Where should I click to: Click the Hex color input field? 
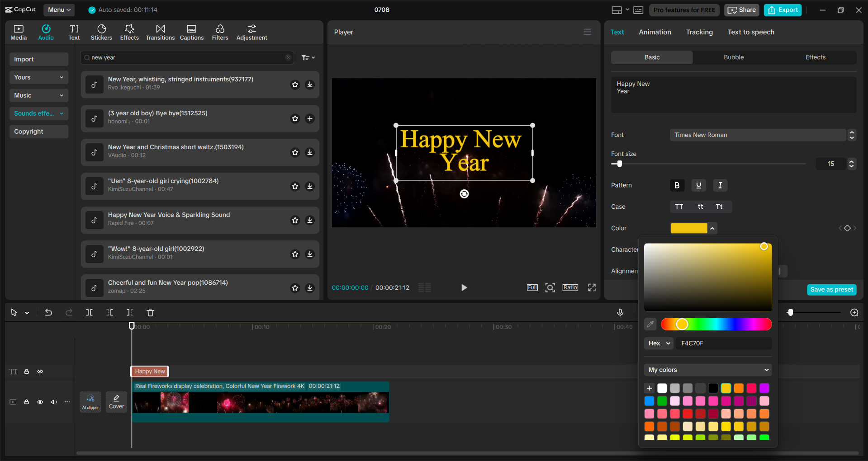(x=723, y=343)
